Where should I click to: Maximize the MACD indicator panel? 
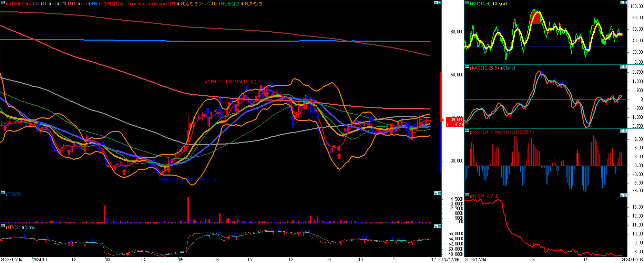pyautogui.click(x=622, y=67)
